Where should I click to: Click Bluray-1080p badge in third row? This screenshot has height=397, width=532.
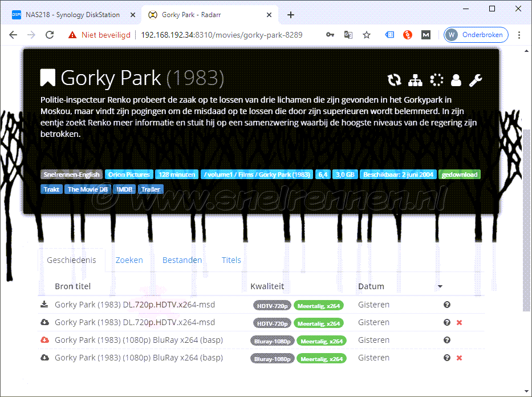(x=272, y=341)
